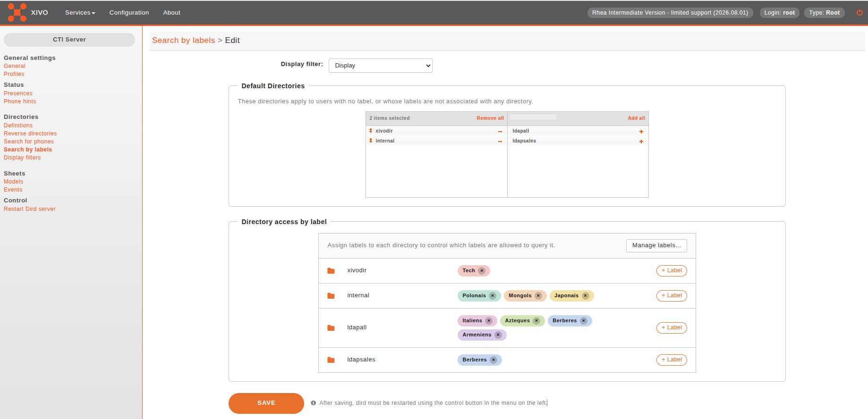Open the Presences page
868x419 pixels.
click(x=18, y=93)
